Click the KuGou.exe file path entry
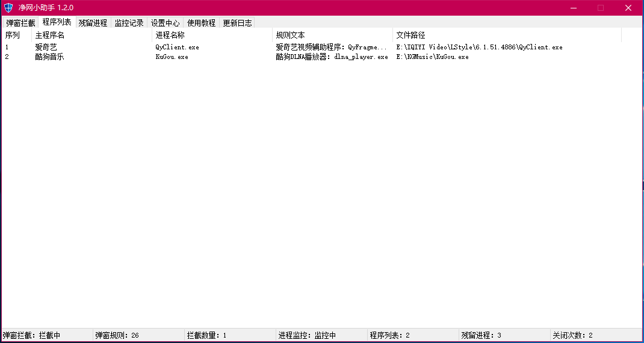644x343 pixels. pyautogui.click(x=432, y=57)
